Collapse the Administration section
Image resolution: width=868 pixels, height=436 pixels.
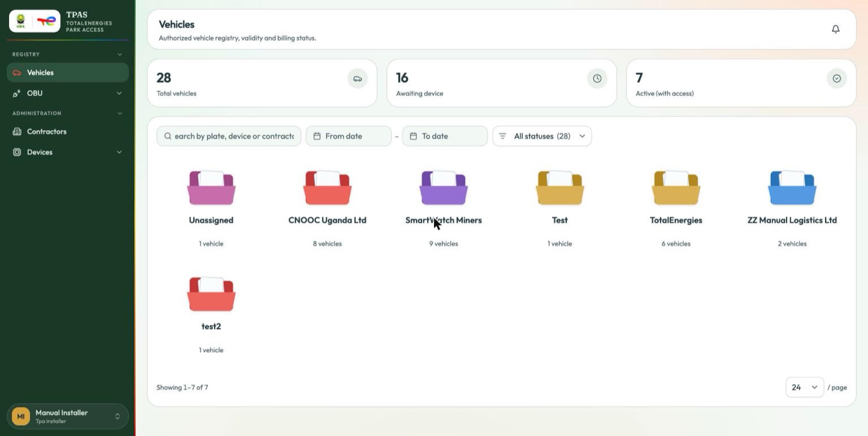(119, 113)
